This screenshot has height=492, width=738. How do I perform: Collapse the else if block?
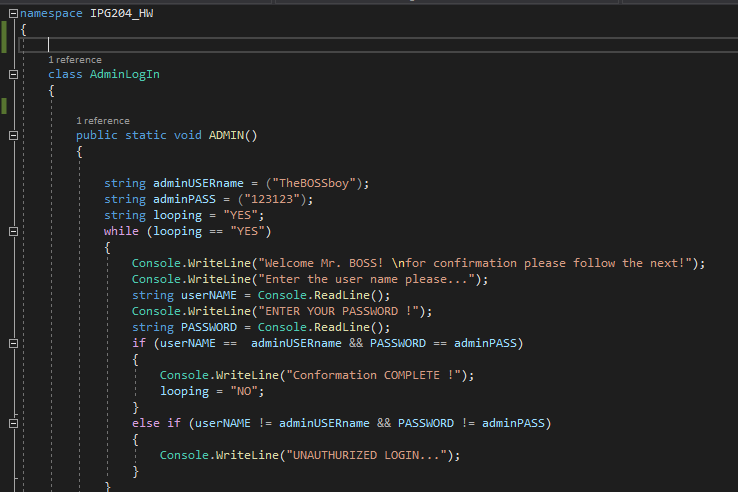[x=13, y=424]
